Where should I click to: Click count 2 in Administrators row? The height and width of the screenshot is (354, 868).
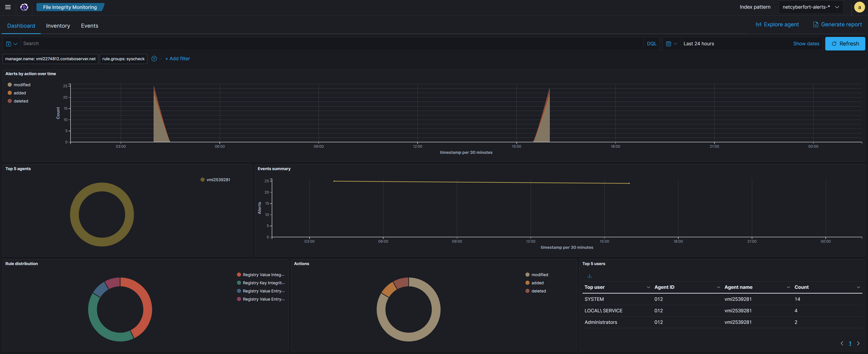pyautogui.click(x=796, y=322)
